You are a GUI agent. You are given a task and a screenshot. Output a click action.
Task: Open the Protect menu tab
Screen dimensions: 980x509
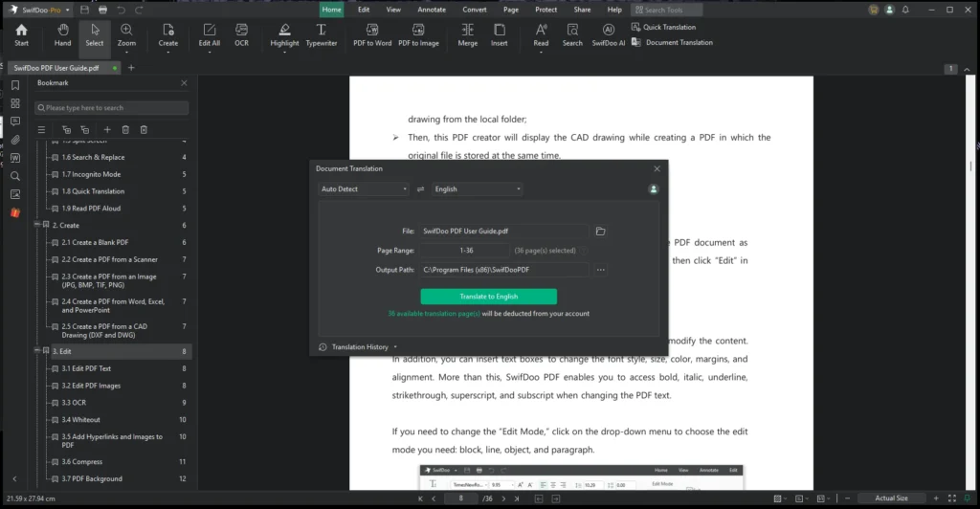pos(546,10)
